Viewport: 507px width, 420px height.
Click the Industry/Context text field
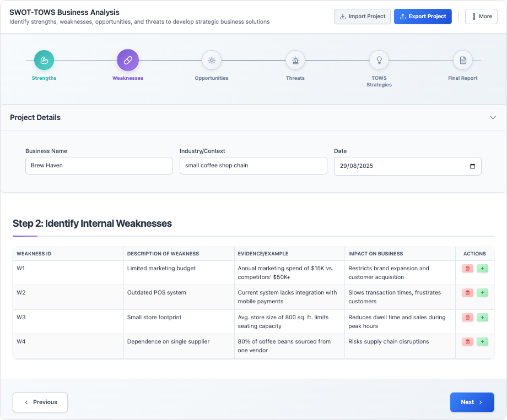click(253, 166)
